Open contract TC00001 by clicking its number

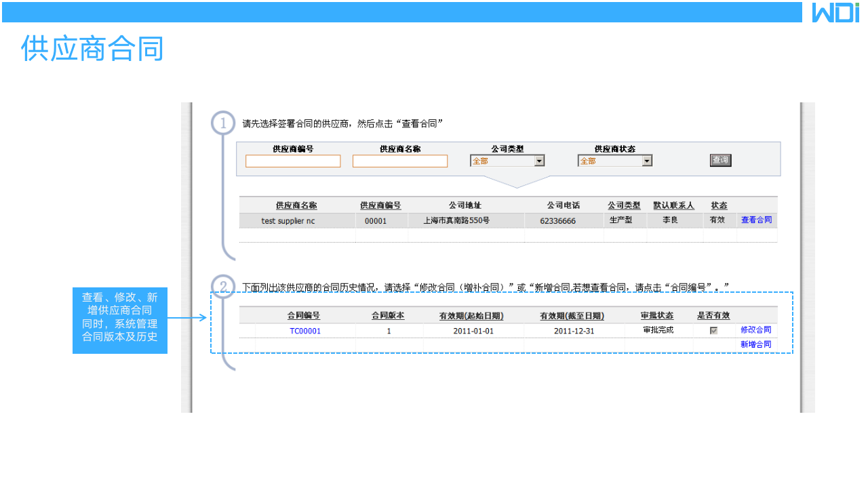click(x=305, y=331)
